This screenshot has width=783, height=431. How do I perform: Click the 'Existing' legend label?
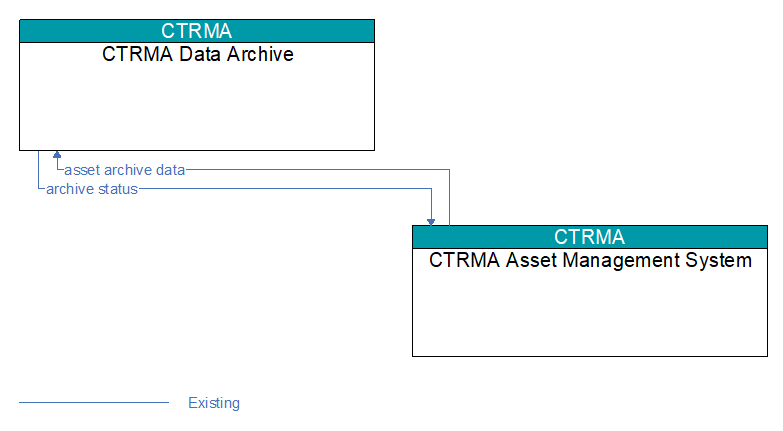tap(214, 403)
